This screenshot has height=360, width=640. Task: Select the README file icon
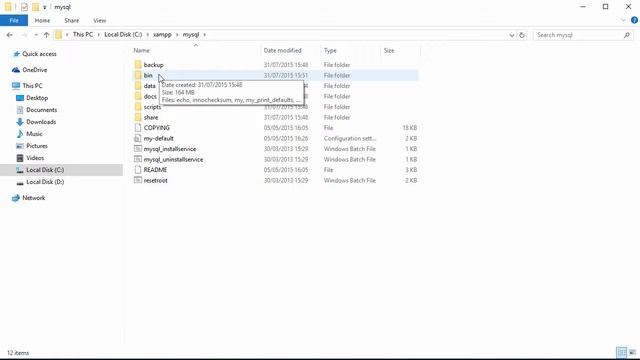tap(138, 170)
